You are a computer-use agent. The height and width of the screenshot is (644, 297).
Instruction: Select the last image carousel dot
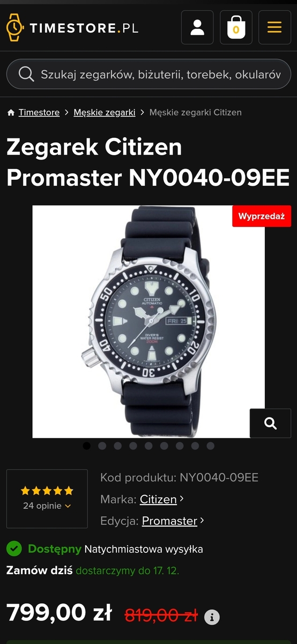[x=211, y=446]
